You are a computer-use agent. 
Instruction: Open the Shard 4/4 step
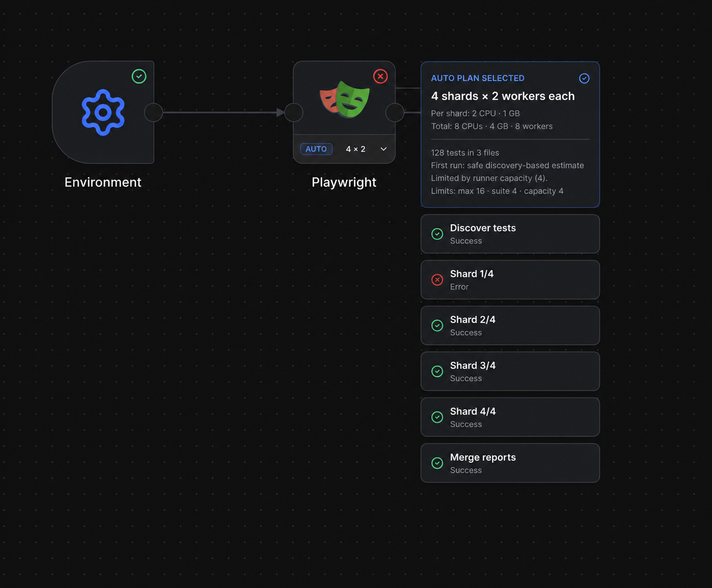pos(510,417)
